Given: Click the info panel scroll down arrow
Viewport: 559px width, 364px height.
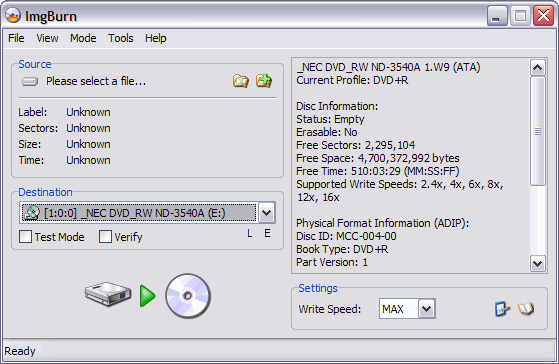Looking at the screenshot, I should (538, 264).
